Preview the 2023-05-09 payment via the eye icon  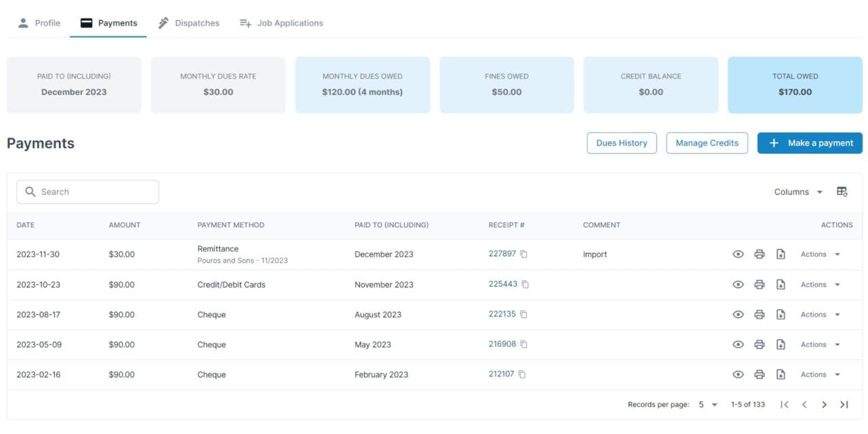pyautogui.click(x=738, y=344)
